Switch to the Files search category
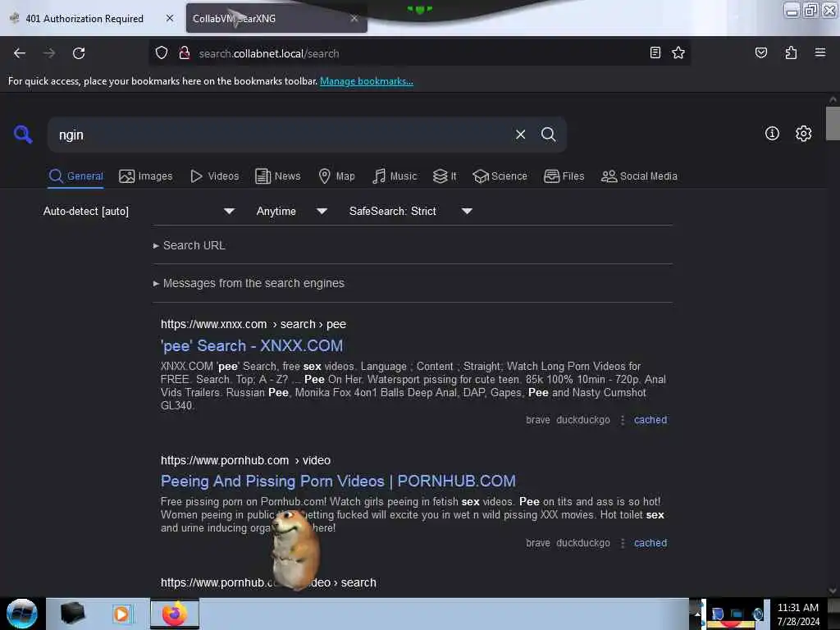The width and height of the screenshot is (840, 630). click(x=564, y=176)
